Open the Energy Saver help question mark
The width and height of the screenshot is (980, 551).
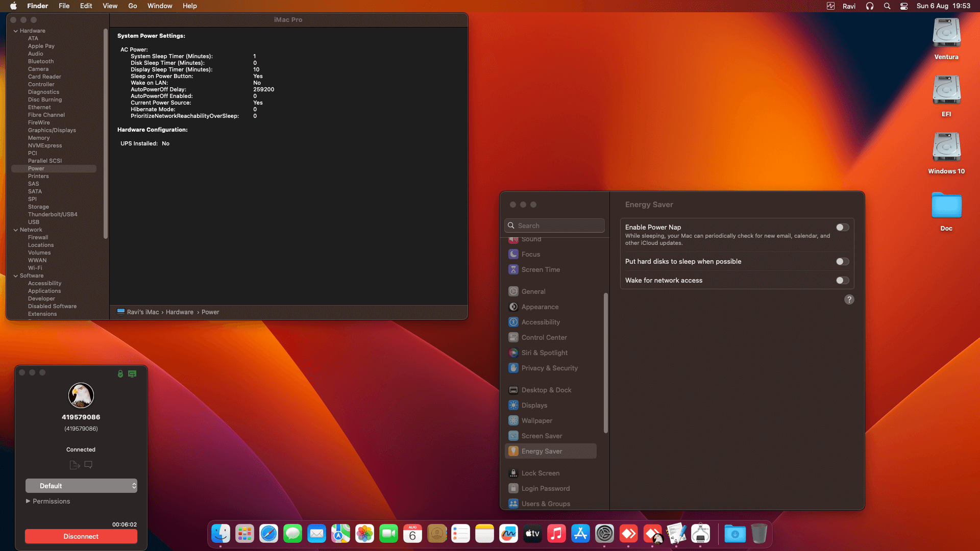(849, 299)
